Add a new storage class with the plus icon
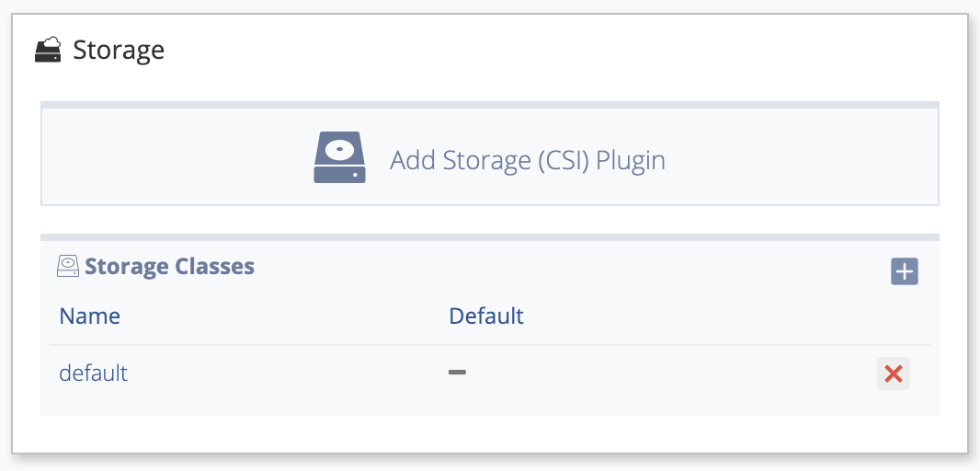The width and height of the screenshot is (980, 471). (905, 271)
